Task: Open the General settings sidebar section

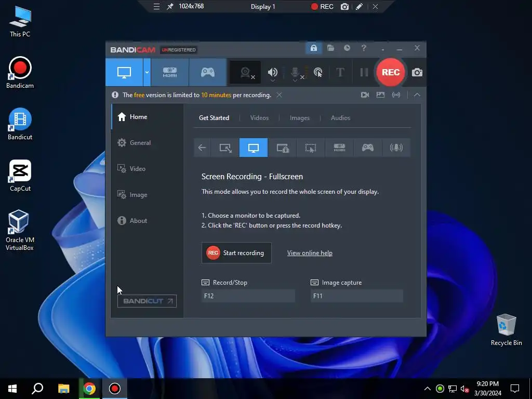Action: [x=147, y=142]
